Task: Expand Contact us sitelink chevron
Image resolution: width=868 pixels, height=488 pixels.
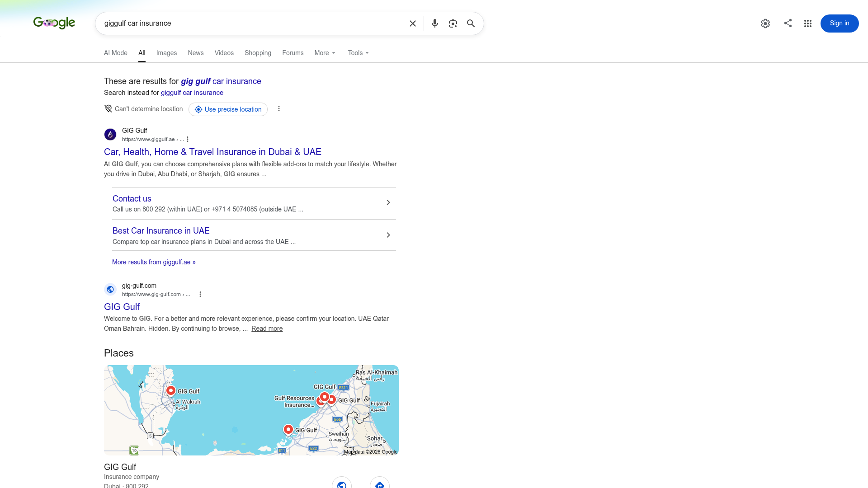Action: coord(388,202)
